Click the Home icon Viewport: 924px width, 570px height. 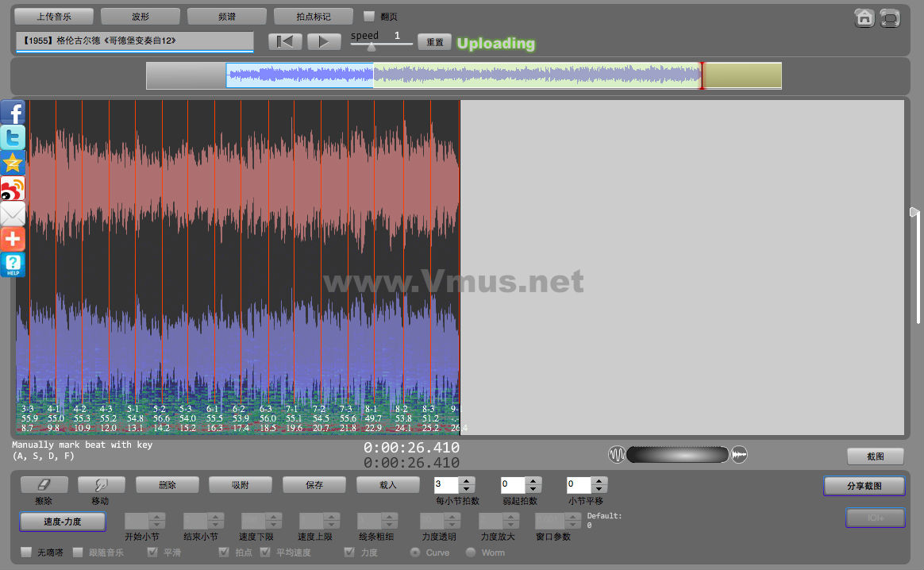[x=864, y=17]
